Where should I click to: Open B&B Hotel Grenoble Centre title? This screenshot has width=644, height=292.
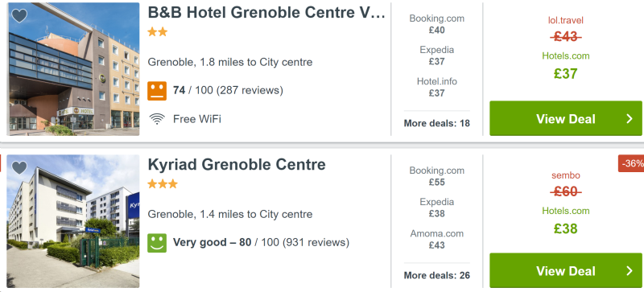pos(266,13)
